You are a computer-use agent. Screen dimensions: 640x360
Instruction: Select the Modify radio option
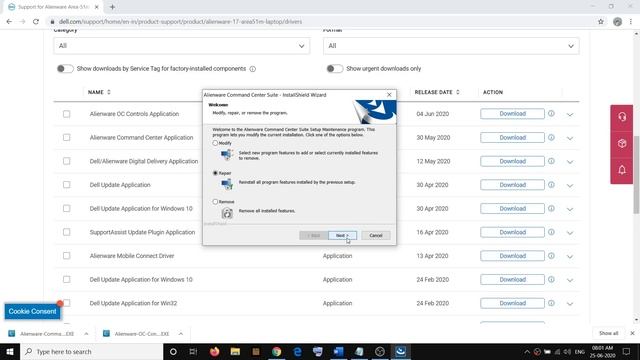(215, 143)
